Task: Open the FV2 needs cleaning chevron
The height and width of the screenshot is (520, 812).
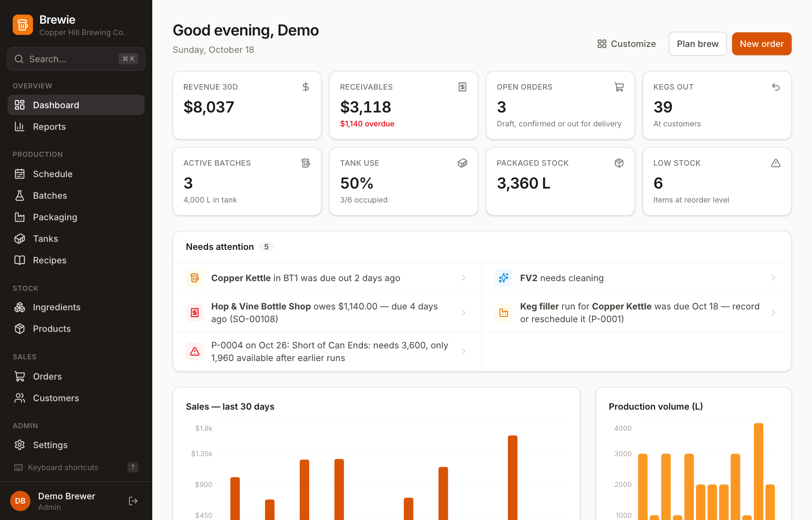Action: (773, 278)
